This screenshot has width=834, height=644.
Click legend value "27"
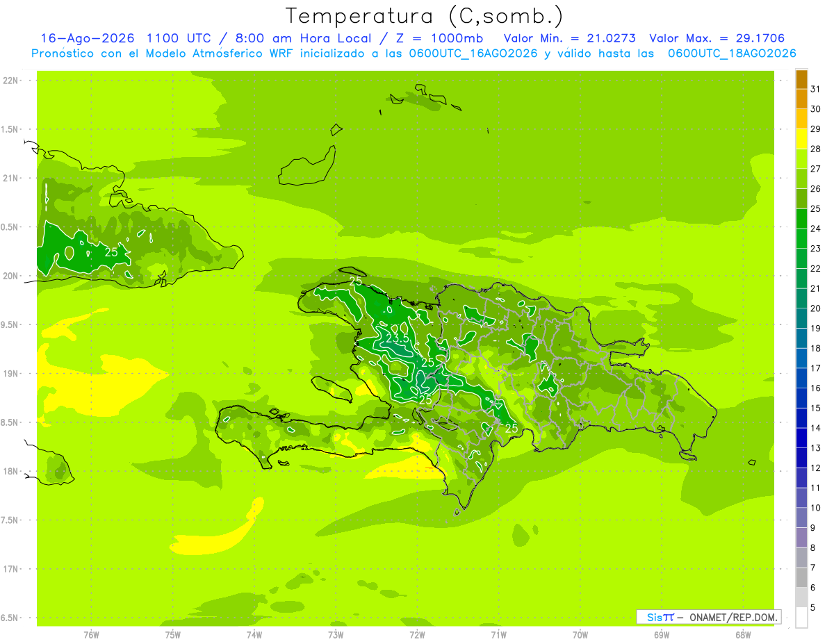point(815,169)
